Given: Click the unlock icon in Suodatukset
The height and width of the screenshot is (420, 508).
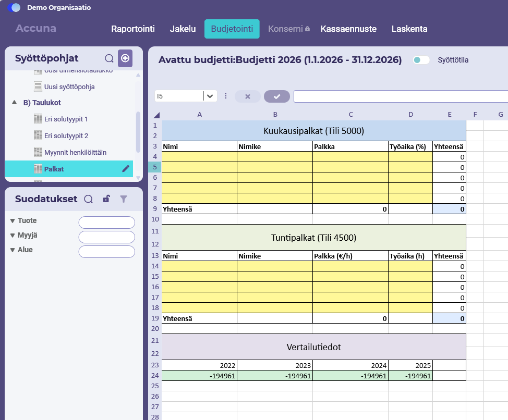Looking at the screenshot, I should pyautogui.click(x=106, y=199).
